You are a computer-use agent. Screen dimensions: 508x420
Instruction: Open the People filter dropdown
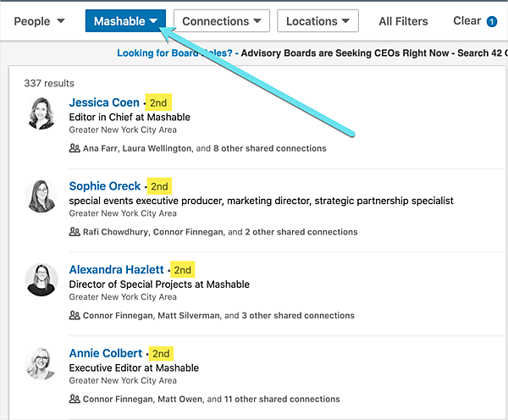(x=39, y=21)
